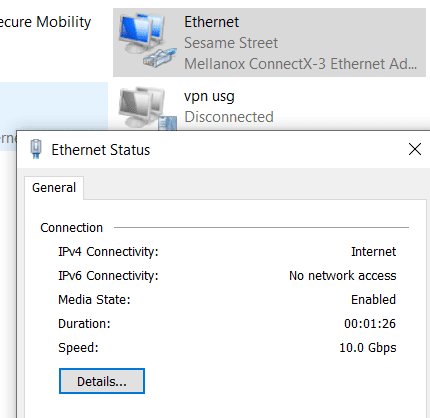Viewport: 430px width, 418px height.
Task: Click the vpn usg connection icon
Action: tap(148, 109)
